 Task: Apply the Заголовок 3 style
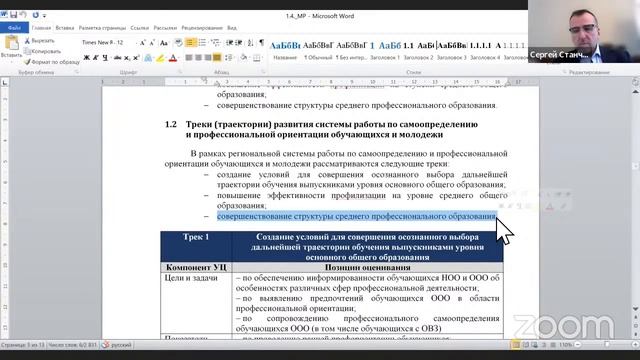pos(451,51)
